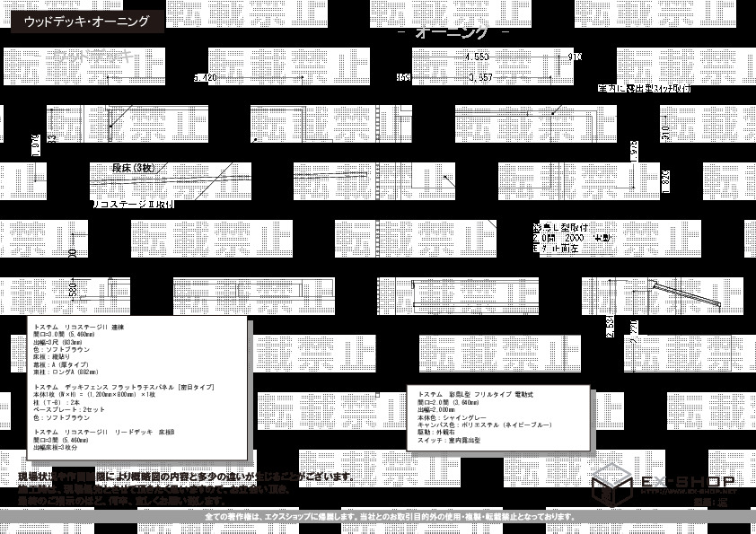This screenshot has width=756, height=534.
Task: Click the 580 vertical dimension
Action: [x=73, y=290]
